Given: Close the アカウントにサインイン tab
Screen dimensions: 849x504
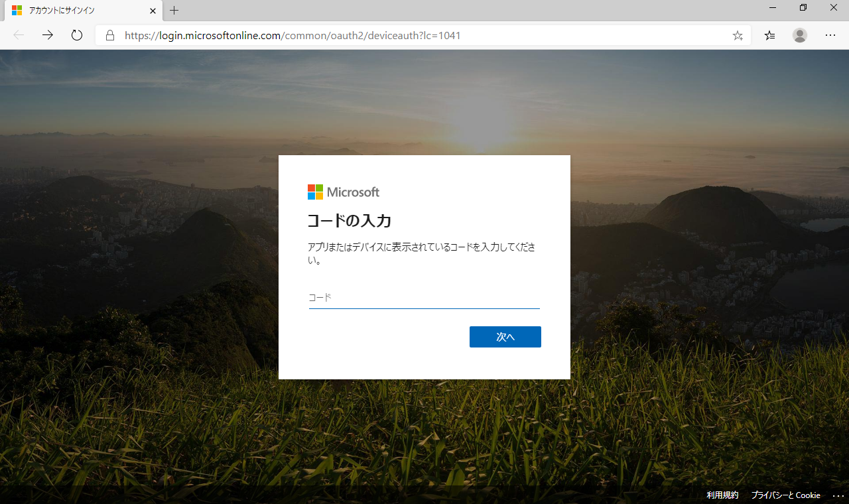Looking at the screenshot, I should click(x=153, y=11).
